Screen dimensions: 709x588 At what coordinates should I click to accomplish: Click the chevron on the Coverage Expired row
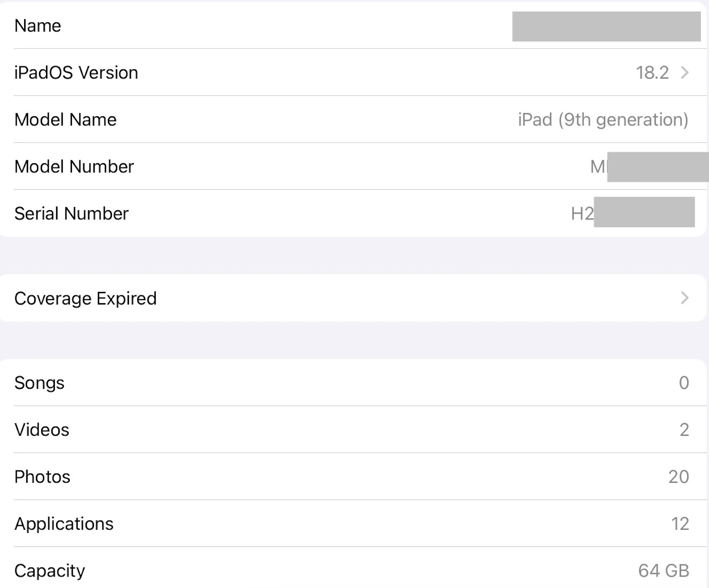point(684,298)
